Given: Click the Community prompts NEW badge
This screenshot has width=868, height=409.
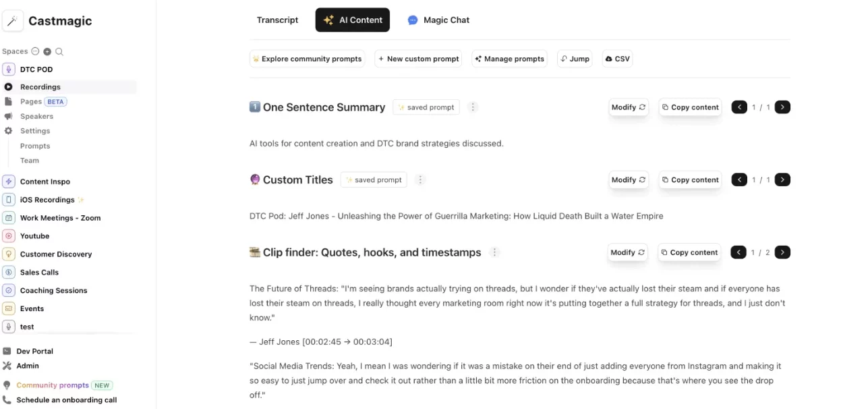Looking at the screenshot, I should click(x=102, y=385).
